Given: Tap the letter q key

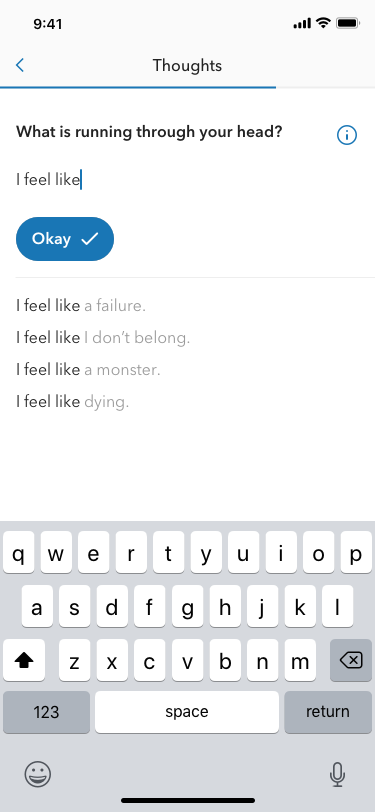Looking at the screenshot, I should (19, 553).
